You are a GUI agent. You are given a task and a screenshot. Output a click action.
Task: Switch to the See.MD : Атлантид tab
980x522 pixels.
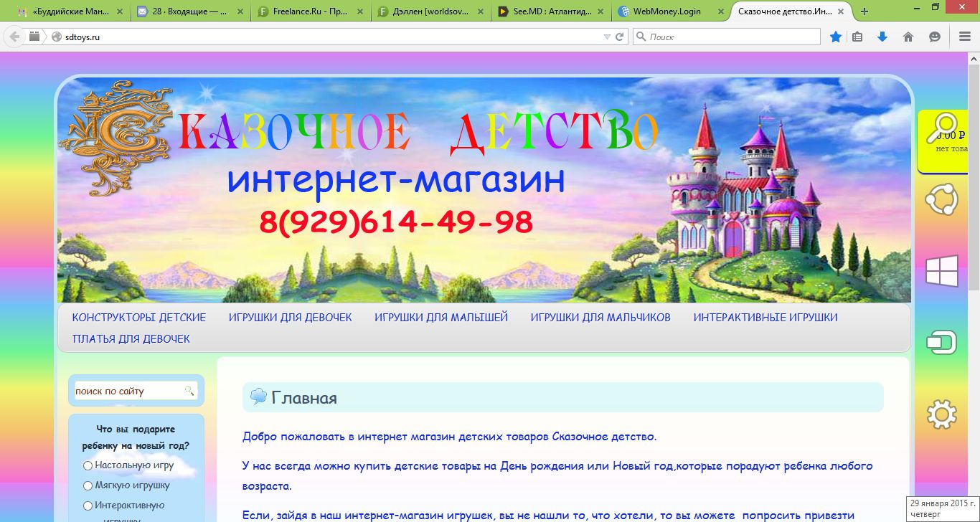click(x=551, y=11)
